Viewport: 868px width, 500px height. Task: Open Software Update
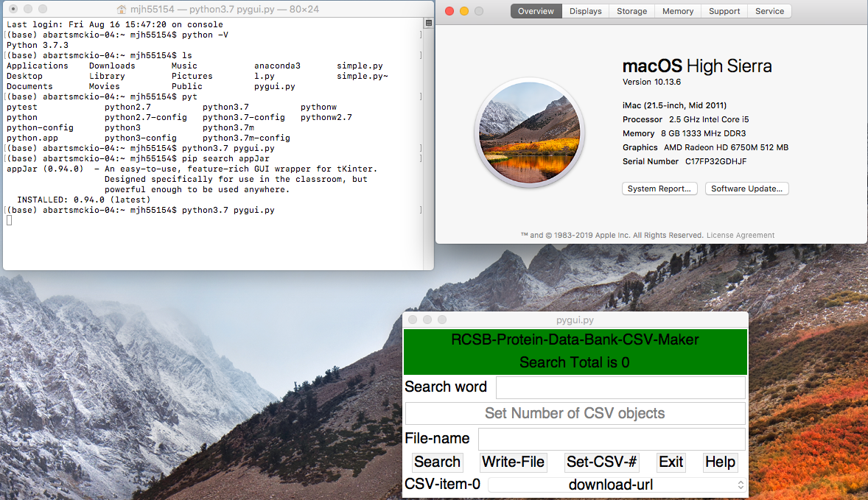[x=746, y=189]
